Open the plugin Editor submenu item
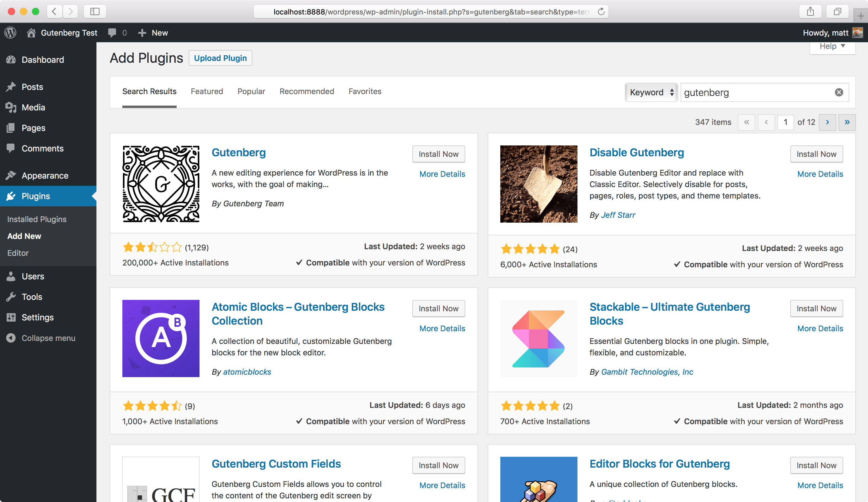The width and height of the screenshot is (868, 502). (x=18, y=253)
